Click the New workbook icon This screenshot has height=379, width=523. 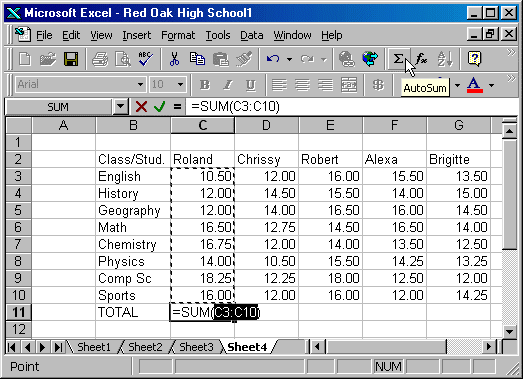(x=25, y=59)
